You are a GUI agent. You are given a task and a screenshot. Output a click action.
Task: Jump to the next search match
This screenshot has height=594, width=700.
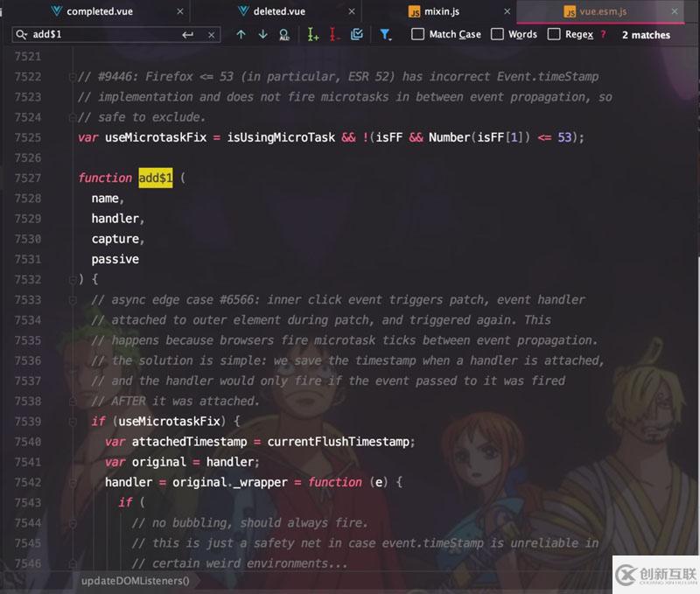[x=262, y=35]
